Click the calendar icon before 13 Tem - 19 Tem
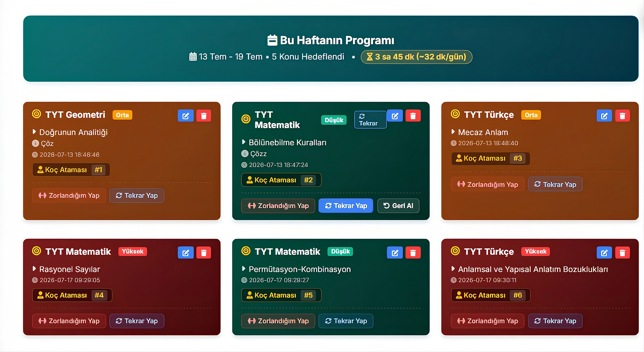 click(193, 56)
